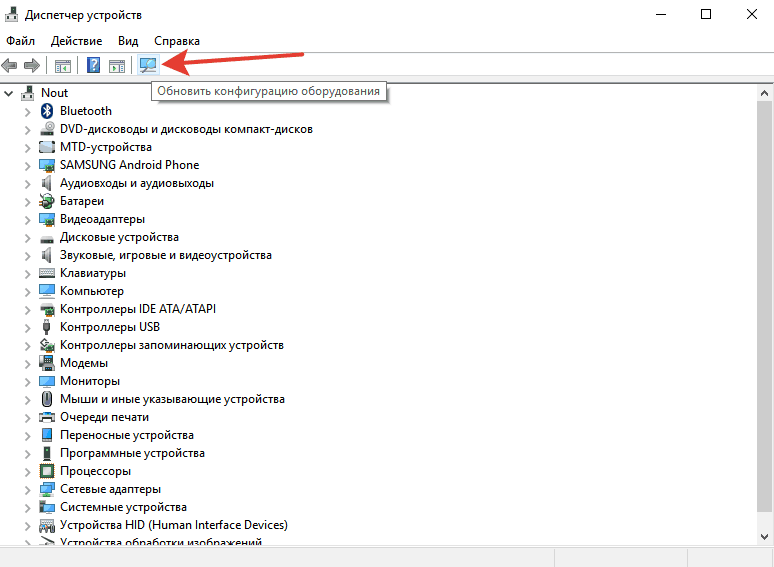Image resolution: width=774 pixels, height=567 pixels.
Task: Click the scrollbar down arrow
Action: pyautogui.click(x=764, y=536)
